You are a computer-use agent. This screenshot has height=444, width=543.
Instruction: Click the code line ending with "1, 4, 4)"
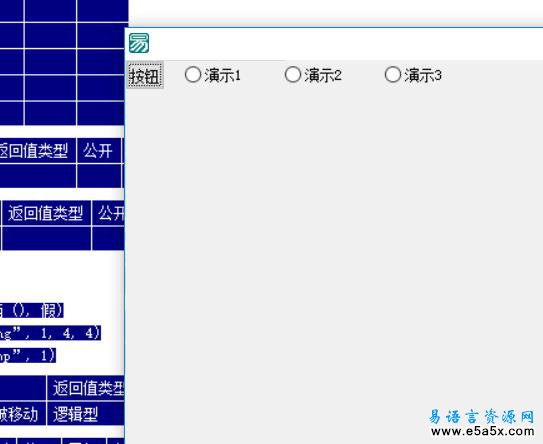tap(50, 333)
